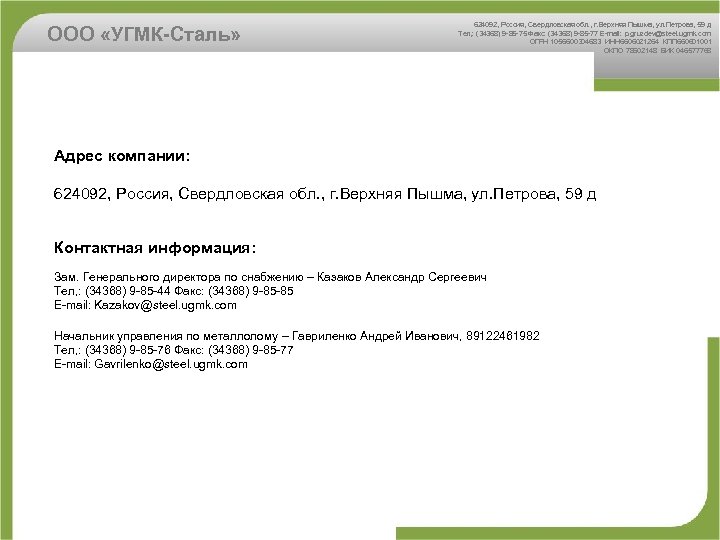This screenshot has width=720, height=540.
Task: Click the email Gavrilenko@steel.ugmk.com
Action: (x=171, y=364)
